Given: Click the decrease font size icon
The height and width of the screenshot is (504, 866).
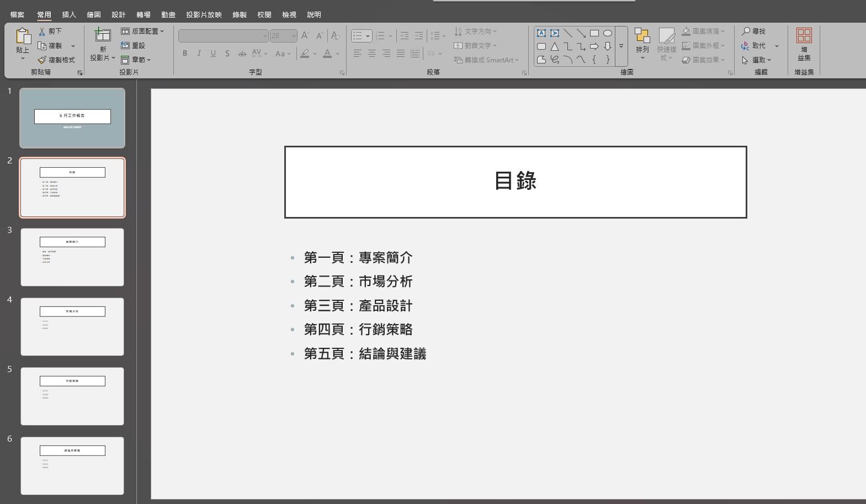Looking at the screenshot, I should tap(320, 36).
